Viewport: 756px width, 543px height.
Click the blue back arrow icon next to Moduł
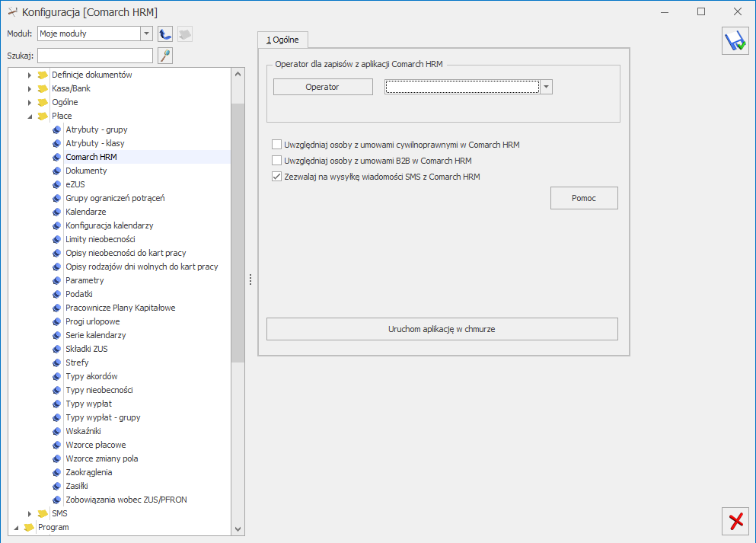coord(165,34)
